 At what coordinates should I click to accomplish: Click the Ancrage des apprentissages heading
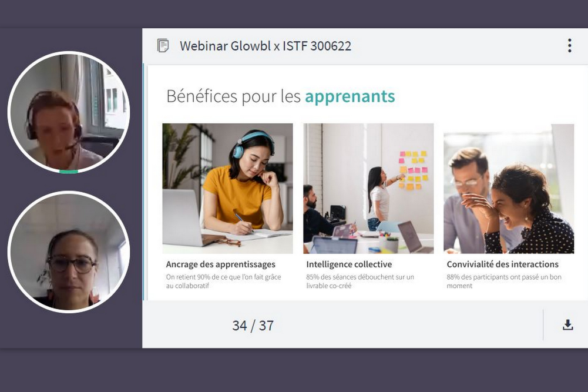(x=220, y=264)
